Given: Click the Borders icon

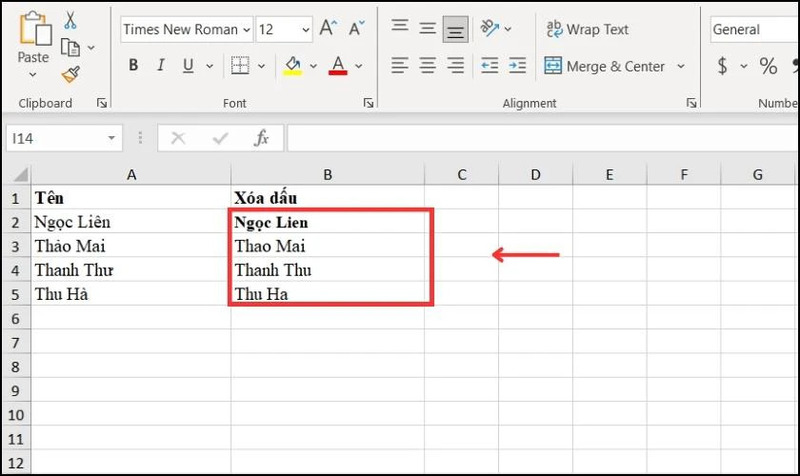Looking at the screenshot, I should [x=240, y=66].
